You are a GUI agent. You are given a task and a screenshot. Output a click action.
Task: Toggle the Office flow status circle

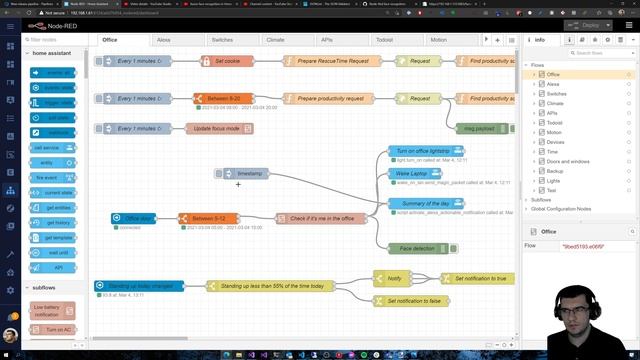pyautogui.click(x=629, y=74)
